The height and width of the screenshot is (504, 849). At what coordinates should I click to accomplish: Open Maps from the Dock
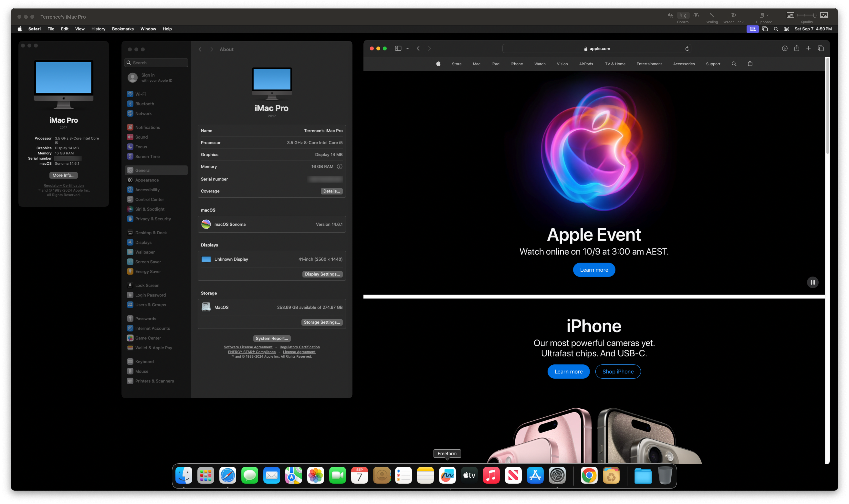click(293, 475)
